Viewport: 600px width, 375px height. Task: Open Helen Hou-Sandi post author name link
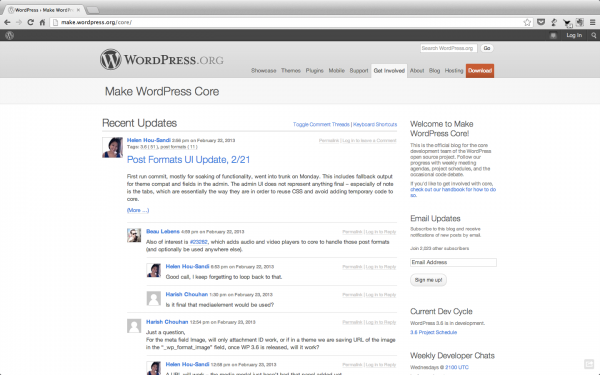pyautogui.click(x=149, y=140)
